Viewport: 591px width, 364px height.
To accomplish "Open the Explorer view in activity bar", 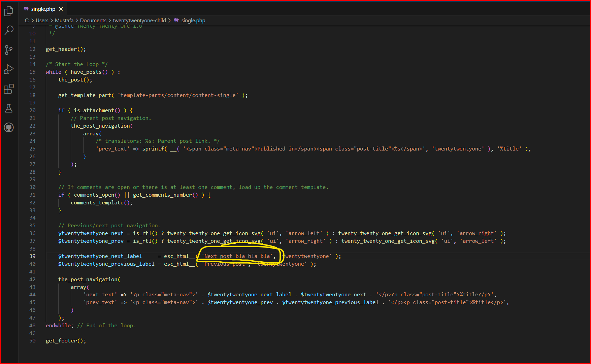I will coord(9,11).
